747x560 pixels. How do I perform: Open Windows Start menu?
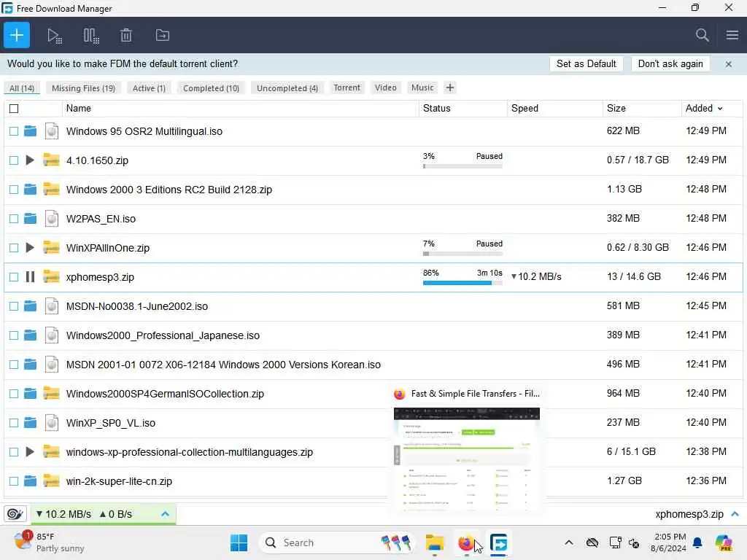pos(239,542)
